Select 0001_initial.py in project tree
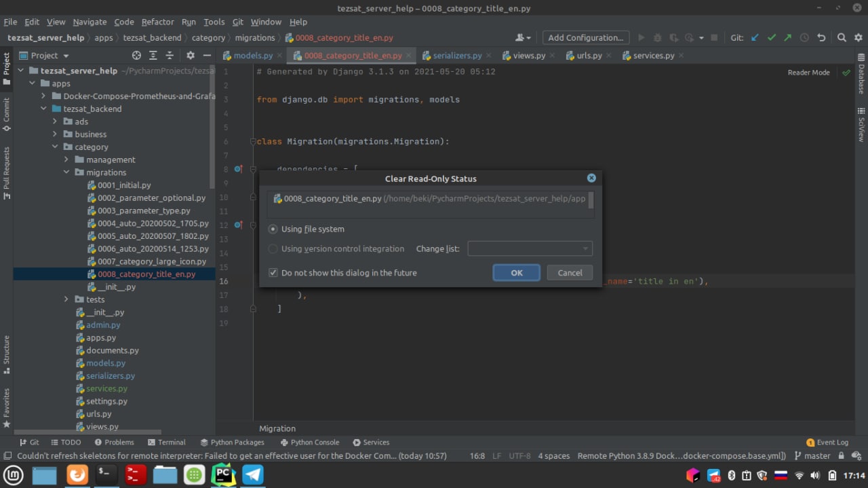Image resolution: width=868 pixels, height=488 pixels. (x=124, y=185)
